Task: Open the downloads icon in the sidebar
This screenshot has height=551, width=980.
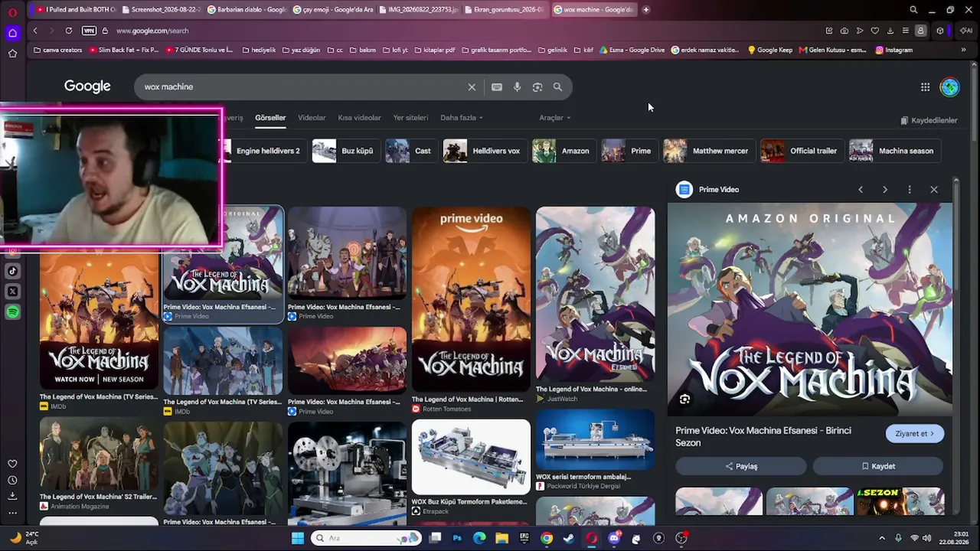Action: pos(12,497)
